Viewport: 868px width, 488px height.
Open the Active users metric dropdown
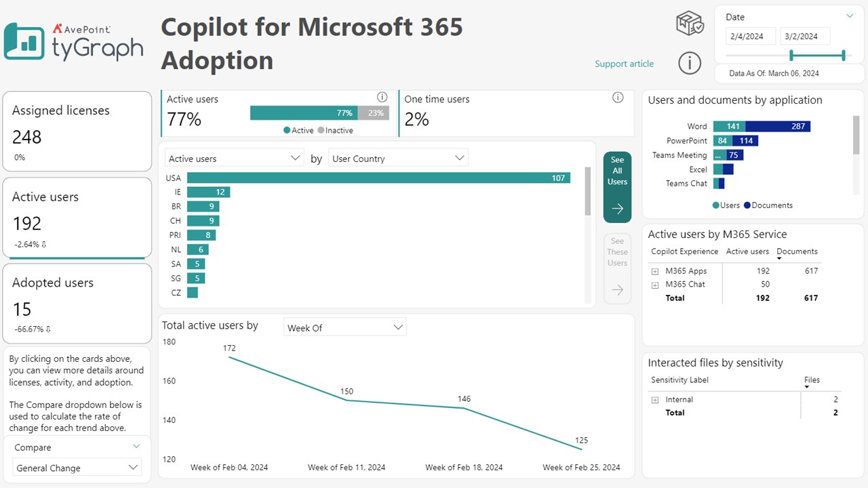click(x=234, y=158)
